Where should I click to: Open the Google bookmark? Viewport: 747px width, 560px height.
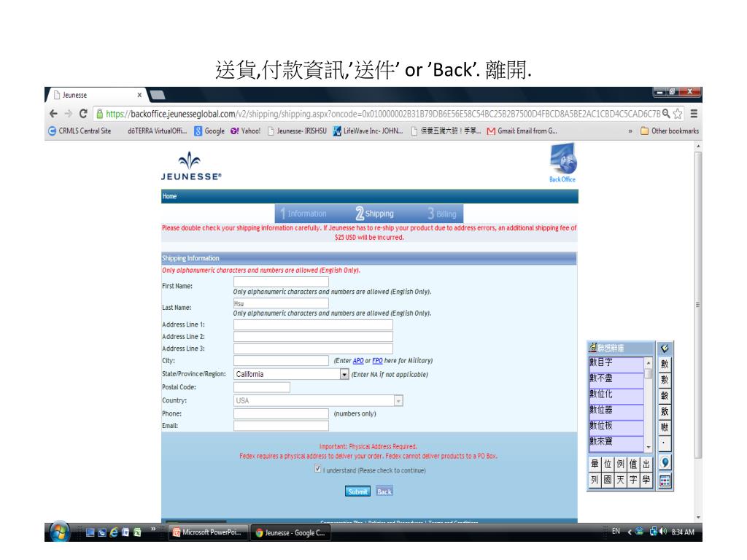click(209, 131)
